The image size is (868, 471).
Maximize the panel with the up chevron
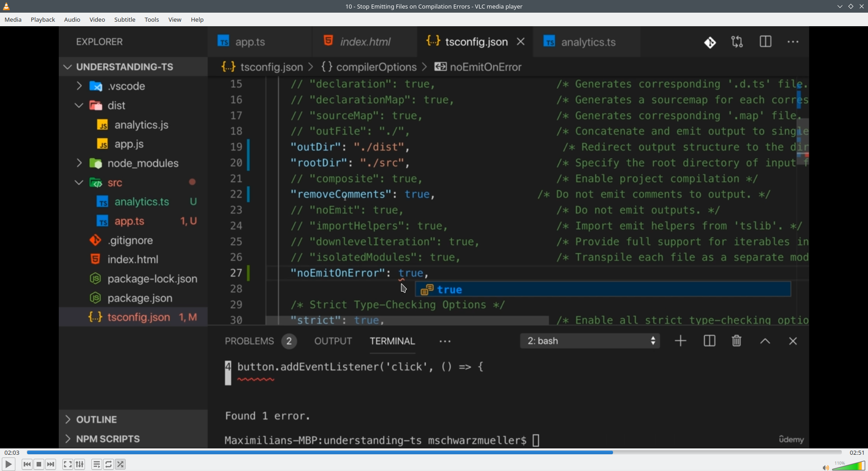point(765,341)
